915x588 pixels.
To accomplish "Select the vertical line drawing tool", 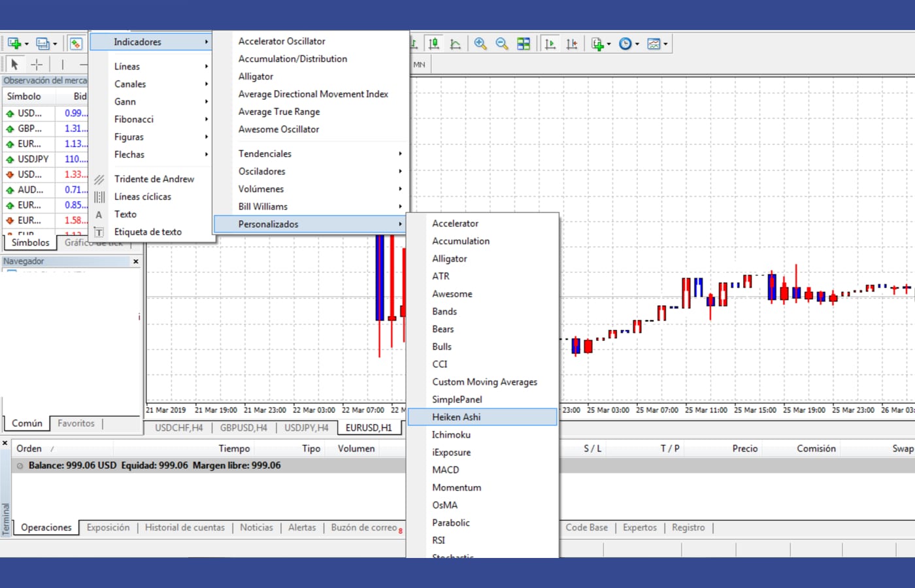I will click(63, 64).
